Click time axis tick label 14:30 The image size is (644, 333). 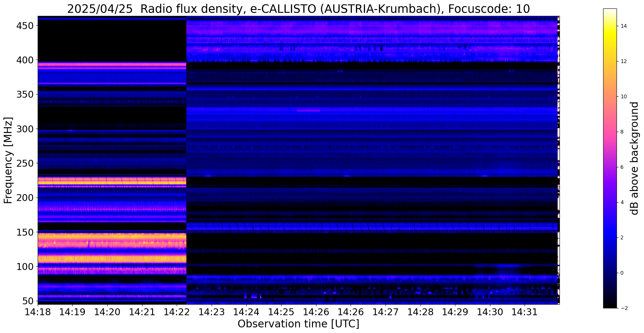(x=490, y=312)
